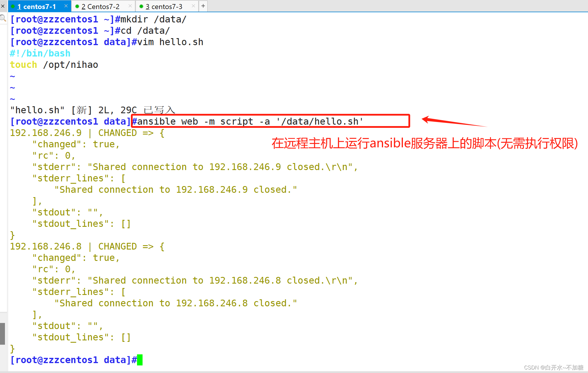The height and width of the screenshot is (373, 588).
Task: Click the vim hello.sh command line
Action: point(170,42)
